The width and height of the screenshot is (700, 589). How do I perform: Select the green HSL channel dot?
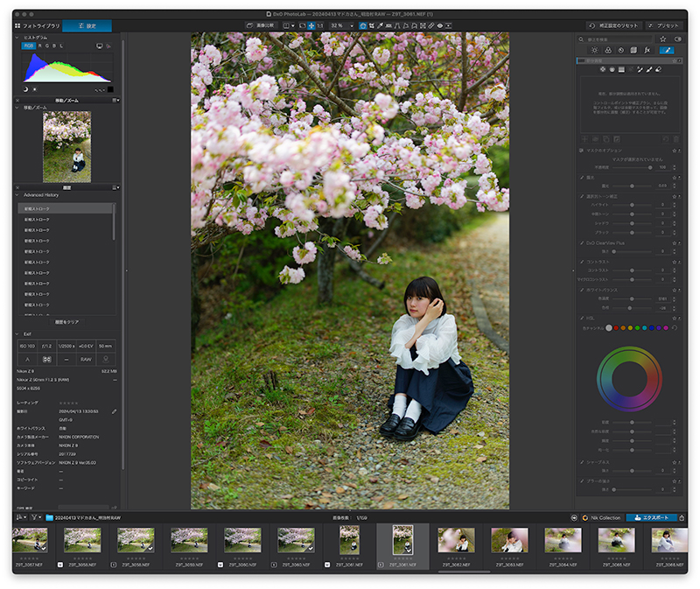tap(638, 328)
